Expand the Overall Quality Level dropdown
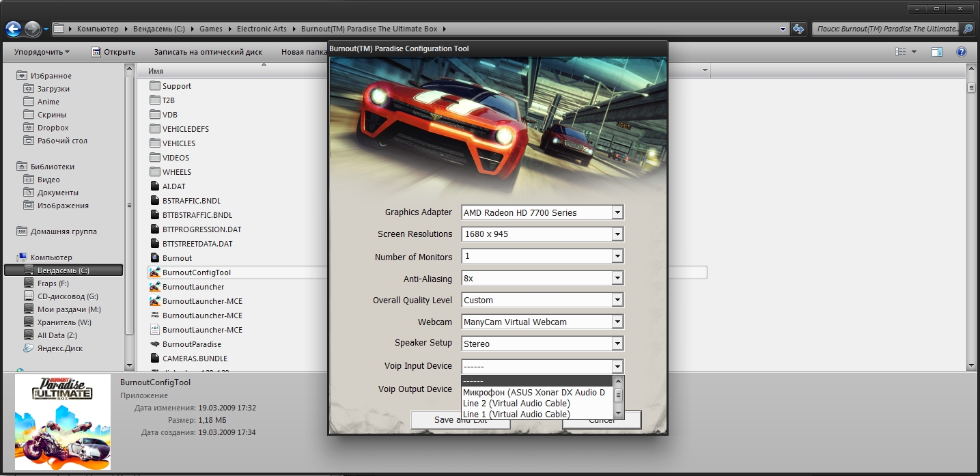 tap(617, 300)
